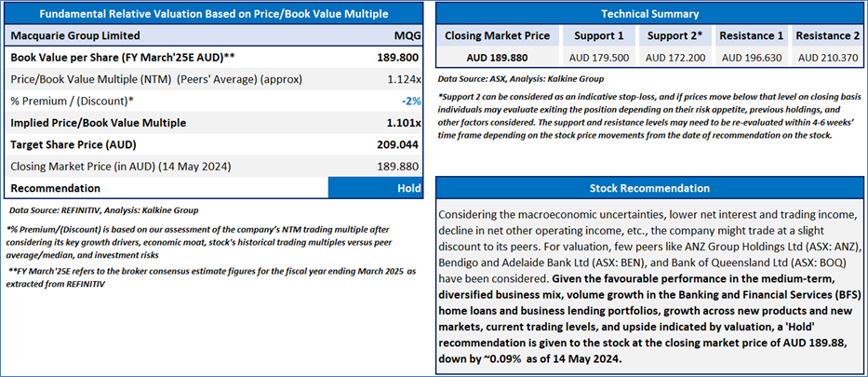This screenshot has width=868, height=377.
Task: Click the blue Hold recommendation cell
Action: click(375, 188)
